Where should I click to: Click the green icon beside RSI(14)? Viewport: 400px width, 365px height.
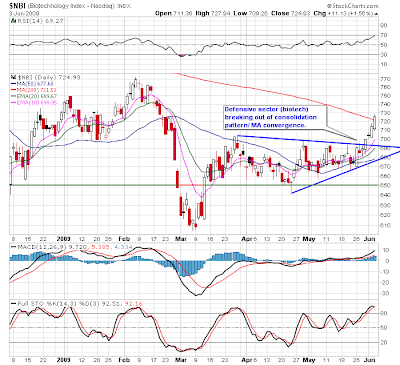pos(13,21)
